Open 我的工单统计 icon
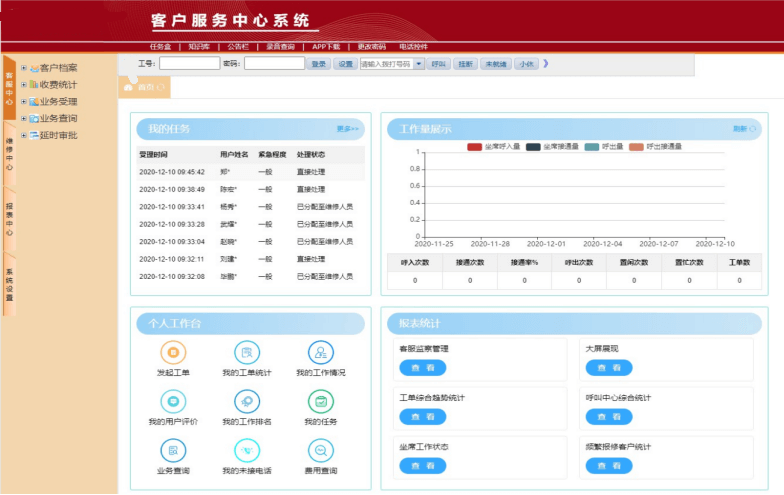The width and height of the screenshot is (784, 495). (247, 352)
